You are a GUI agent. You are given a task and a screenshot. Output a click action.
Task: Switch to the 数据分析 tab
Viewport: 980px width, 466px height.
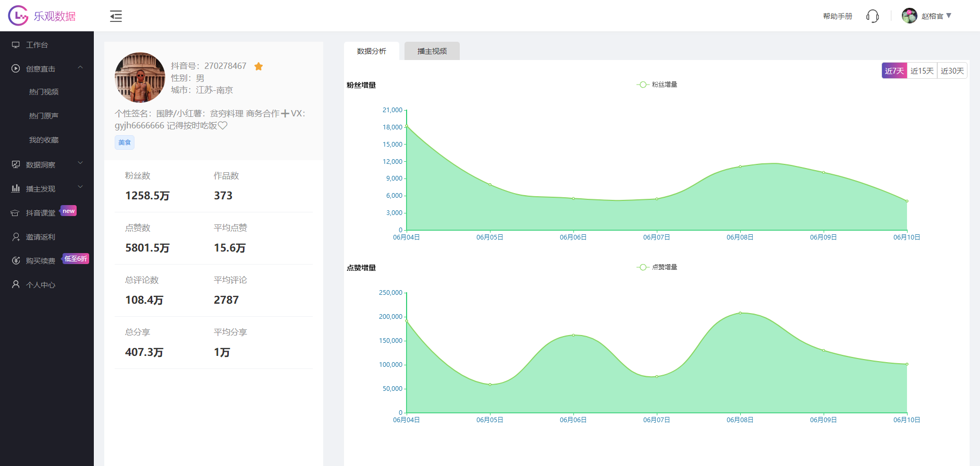coord(372,51)
